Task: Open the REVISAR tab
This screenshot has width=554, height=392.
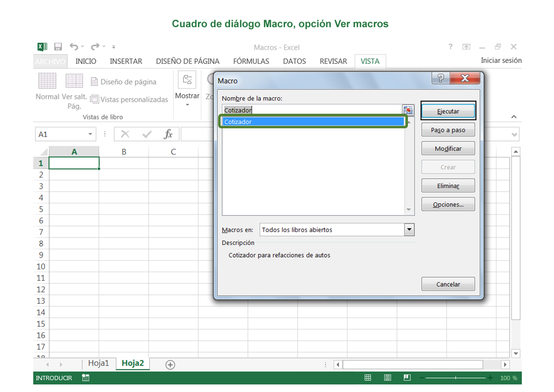Action: pyautogui.click(x=333, y=61)
